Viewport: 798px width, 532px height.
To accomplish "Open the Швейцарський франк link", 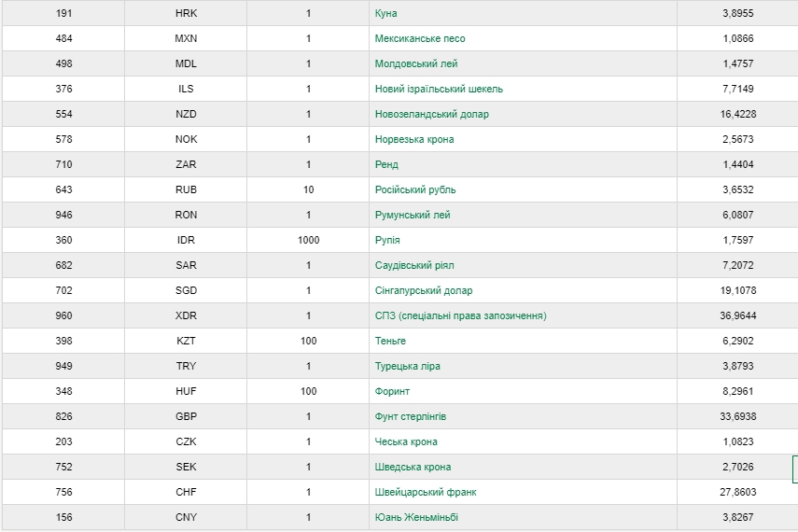I will click(x=426, y=492).
